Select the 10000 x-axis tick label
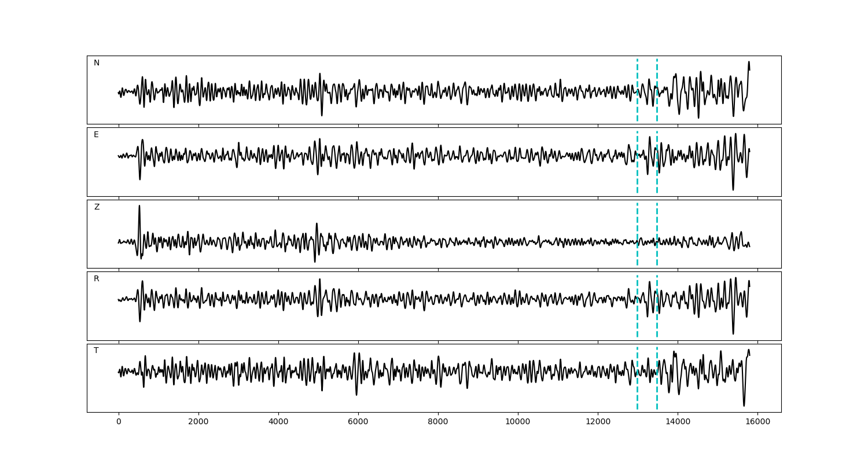 pos(518,422)
